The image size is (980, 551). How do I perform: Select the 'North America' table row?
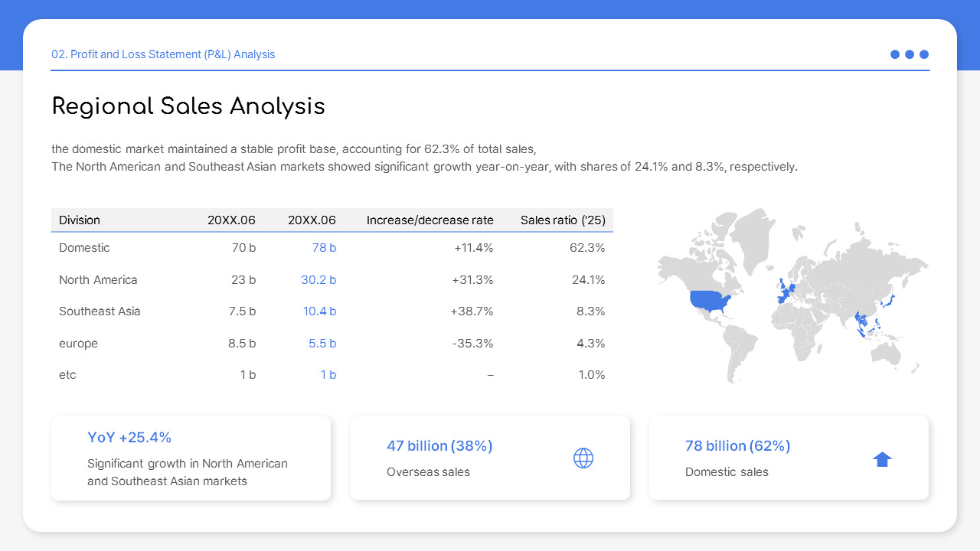pyautogui.click(x=98, y=279)
